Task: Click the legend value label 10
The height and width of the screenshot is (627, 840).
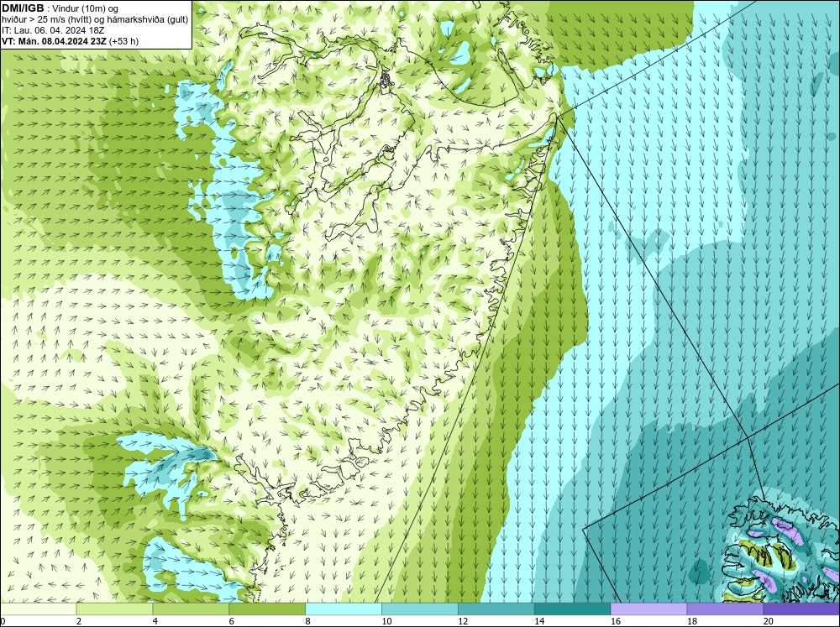Action: [386, 621]
